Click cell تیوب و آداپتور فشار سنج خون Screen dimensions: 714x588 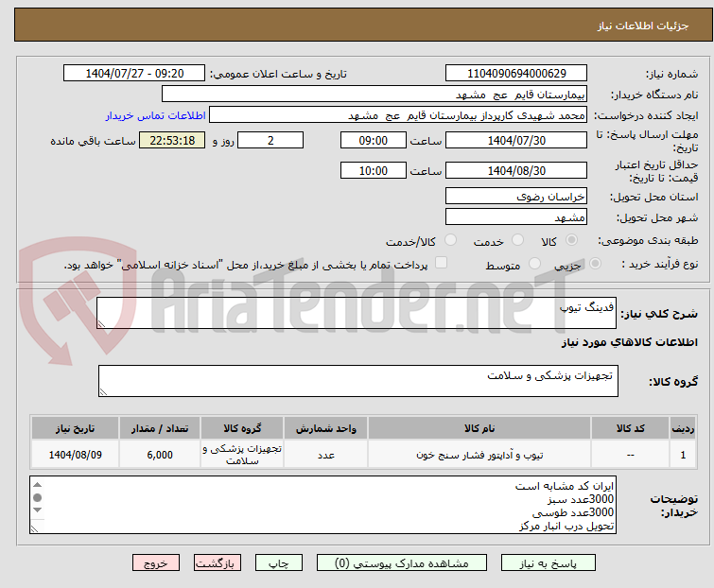pyautogui.click(x=479, y=454)
